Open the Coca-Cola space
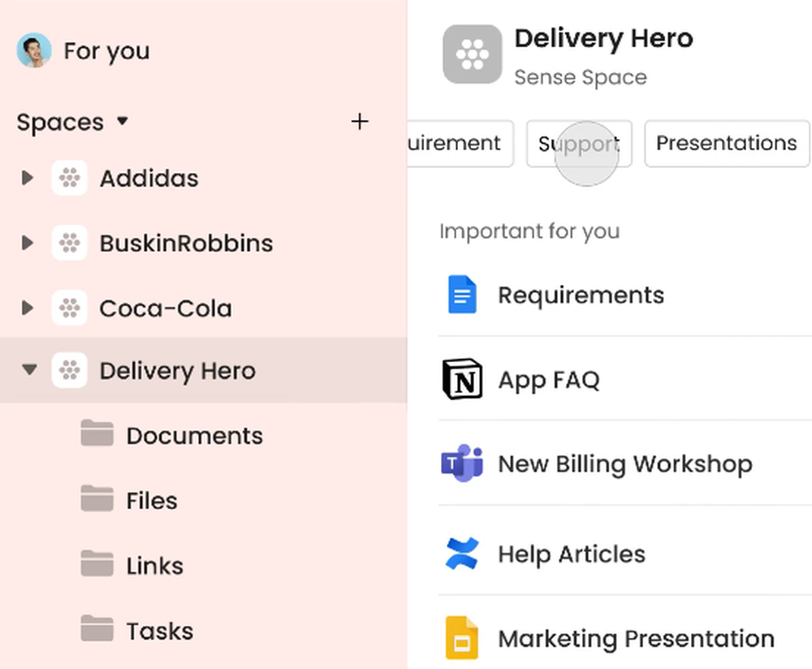 point(166,309)
